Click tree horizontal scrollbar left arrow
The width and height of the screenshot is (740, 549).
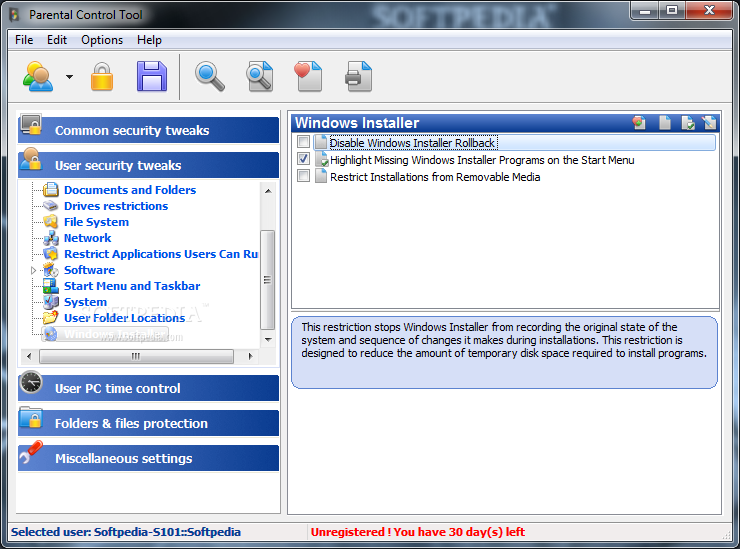tap(29, 356)
